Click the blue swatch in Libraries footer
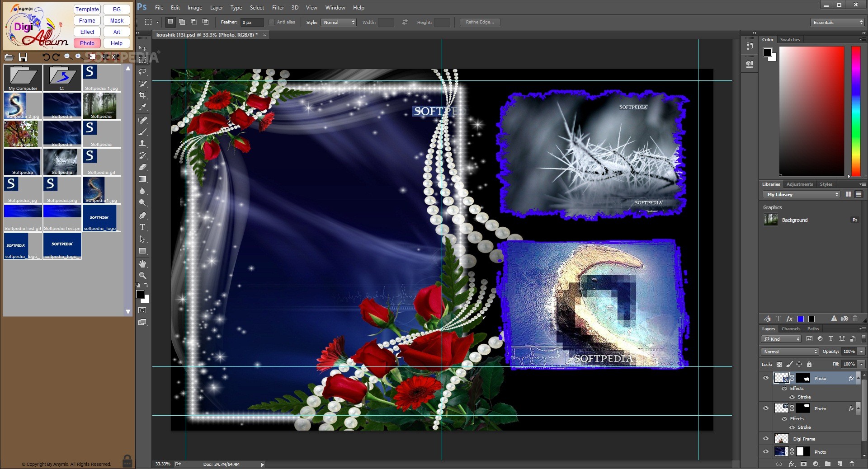 801,319
